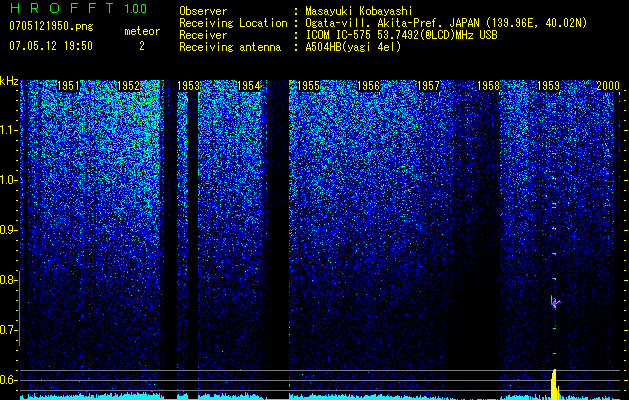This screenshot has height=400, width=629.
Task: Click the meteor count value 2
Action: pos(142,46)
